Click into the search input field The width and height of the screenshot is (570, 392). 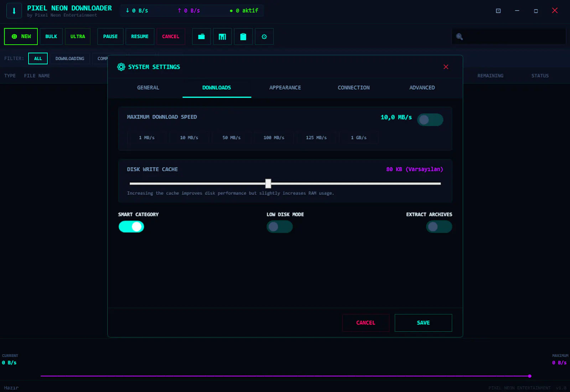coord(509,37)
